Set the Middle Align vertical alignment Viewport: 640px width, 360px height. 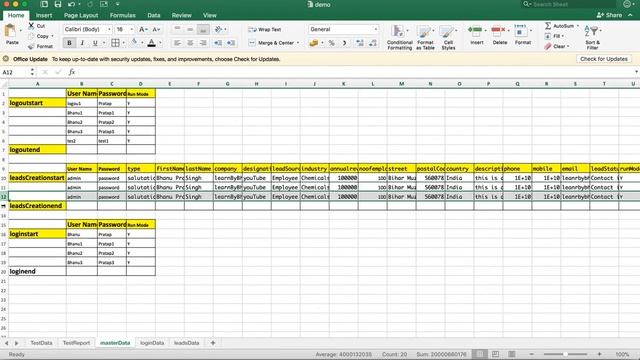pyautogui.click(x=190, y=29)
